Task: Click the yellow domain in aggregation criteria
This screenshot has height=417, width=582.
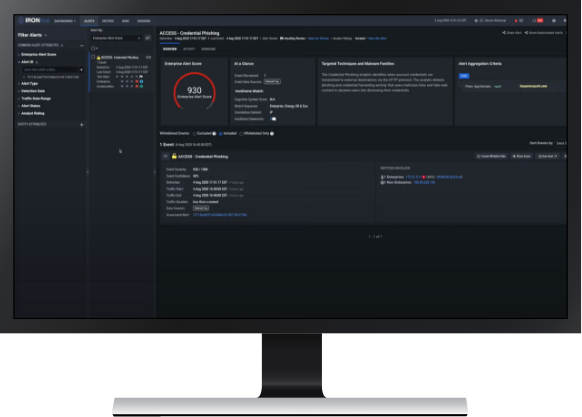Action: point(533,86)
